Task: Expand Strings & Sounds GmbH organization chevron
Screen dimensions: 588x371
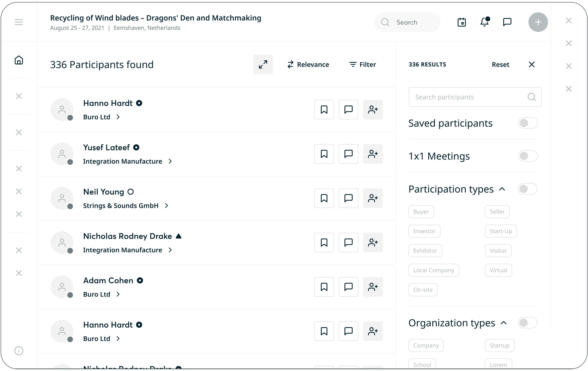Action: (167, 206)
